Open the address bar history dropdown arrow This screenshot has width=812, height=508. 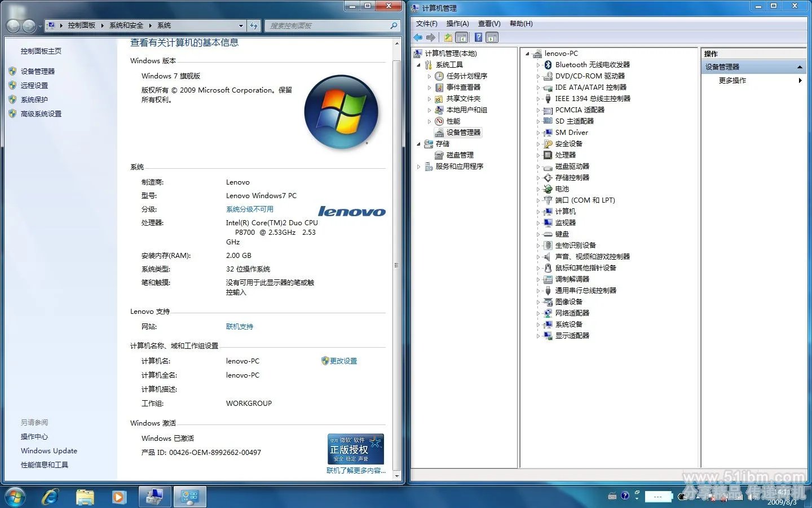click(241, 25)
